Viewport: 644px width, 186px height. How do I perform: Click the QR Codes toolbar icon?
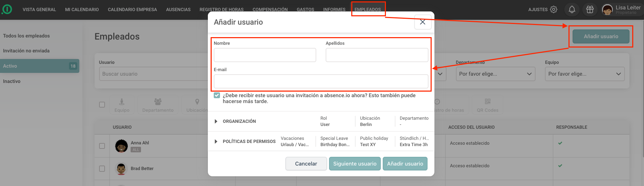(487, 105)
